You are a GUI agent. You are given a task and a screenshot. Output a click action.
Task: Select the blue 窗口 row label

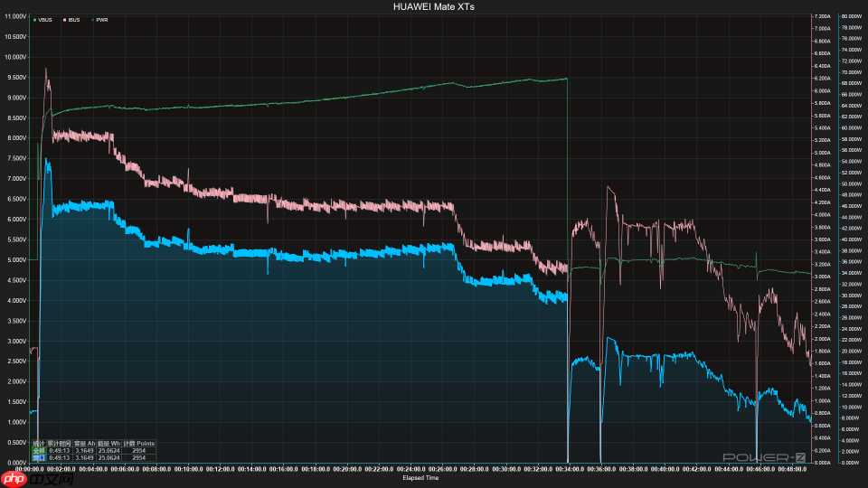(x=38, y=457)
